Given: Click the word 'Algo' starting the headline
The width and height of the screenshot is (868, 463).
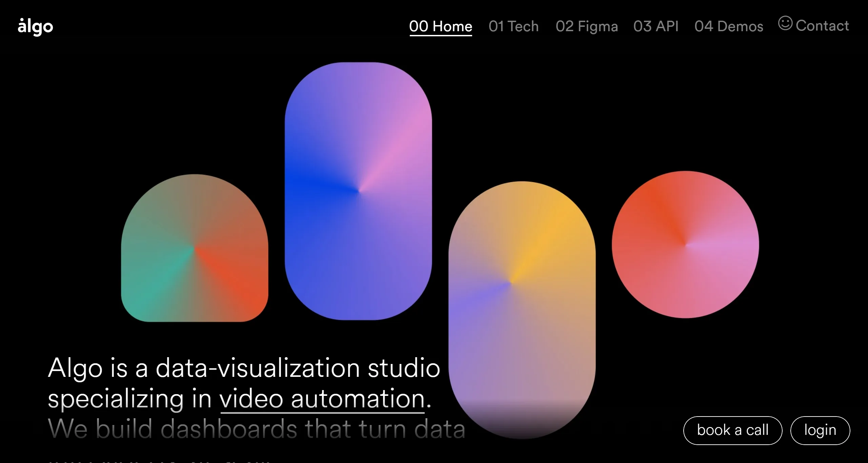Looking at the screenshot, I should click(x=75, y=368).
